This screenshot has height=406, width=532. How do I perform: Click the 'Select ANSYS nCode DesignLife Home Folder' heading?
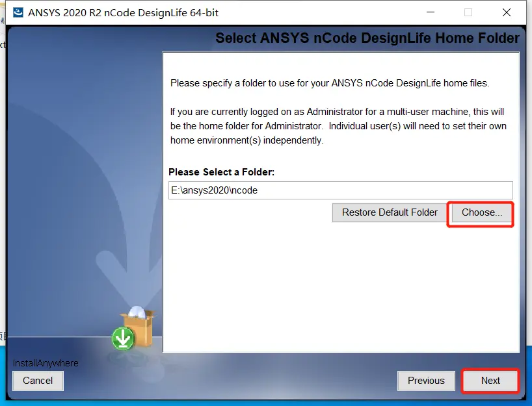pyautogui.click(x=367, y=38)
